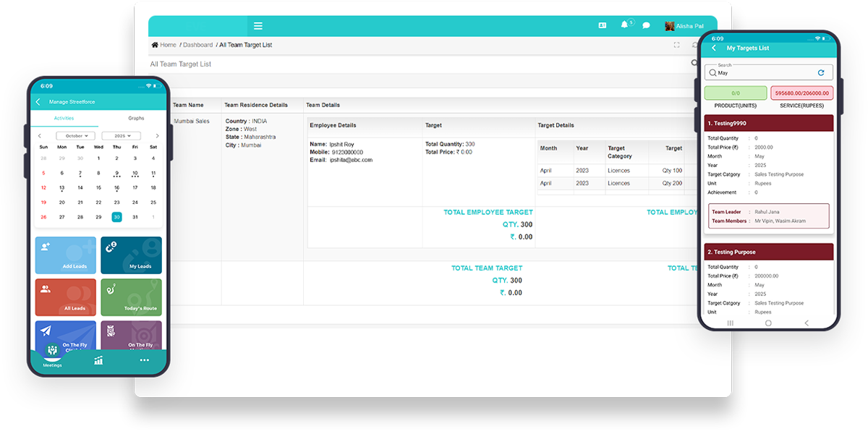This screenshot has width=868, height=434.
Task: Open the chat messages icon
Action: pos(646,26)
